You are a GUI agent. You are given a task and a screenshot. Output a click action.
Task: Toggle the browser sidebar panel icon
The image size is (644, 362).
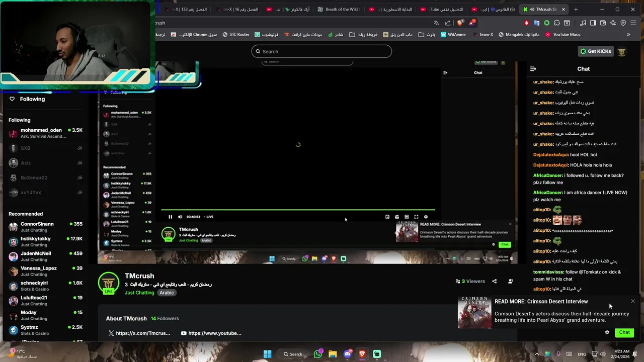tap(593, 23)
